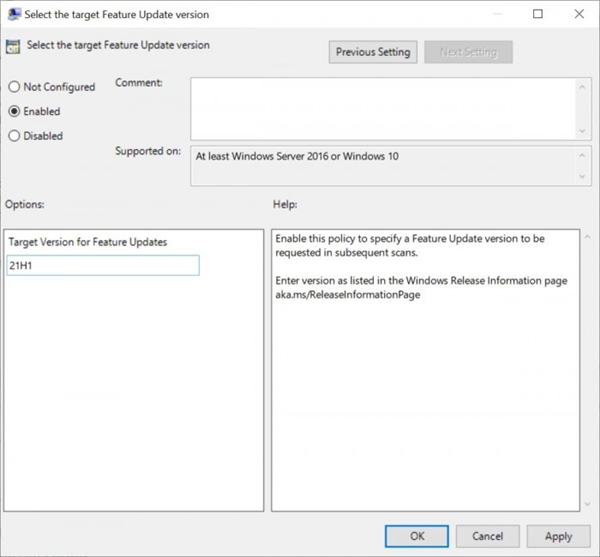Click the policy setting icon beside the heading
This screenshot has width=600, height=557.
[13, 47]
